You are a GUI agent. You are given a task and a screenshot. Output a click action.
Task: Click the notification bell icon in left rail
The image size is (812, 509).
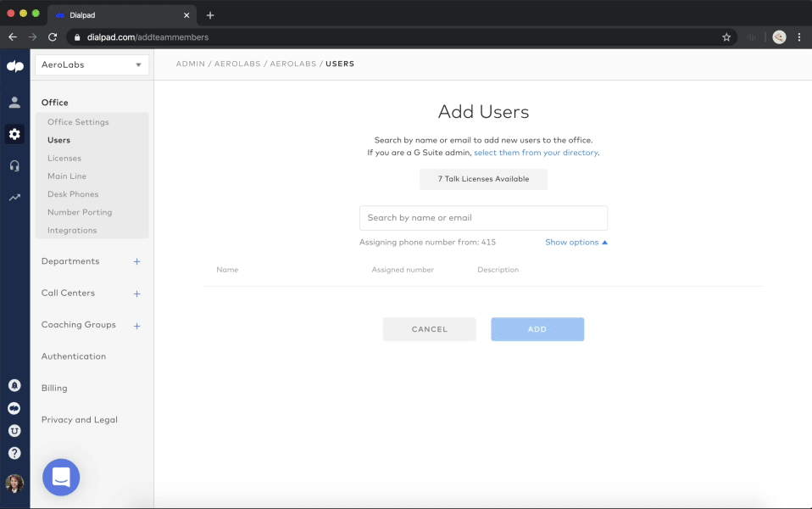tap(14, 385)
